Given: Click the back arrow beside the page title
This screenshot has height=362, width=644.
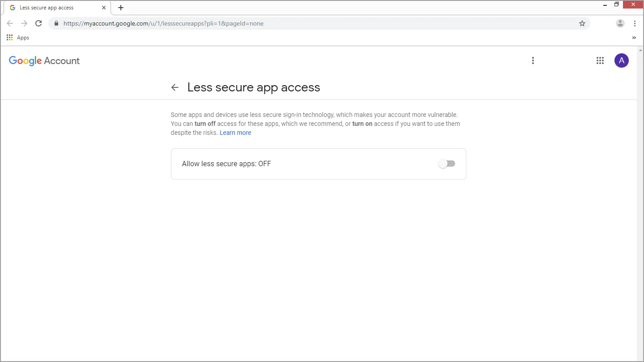Looking at the screenshot, I should pos(175,87).
